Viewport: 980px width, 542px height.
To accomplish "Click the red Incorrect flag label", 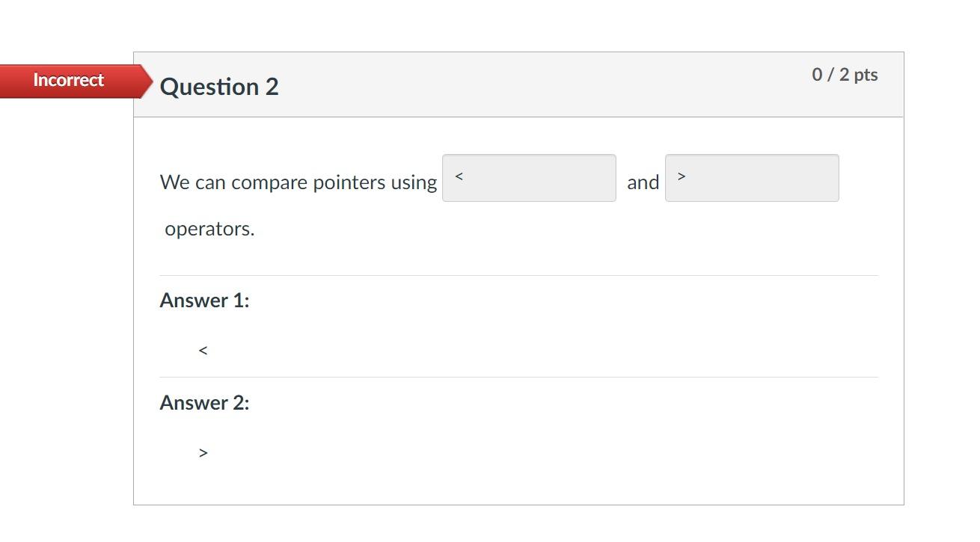I will (68, 81).
